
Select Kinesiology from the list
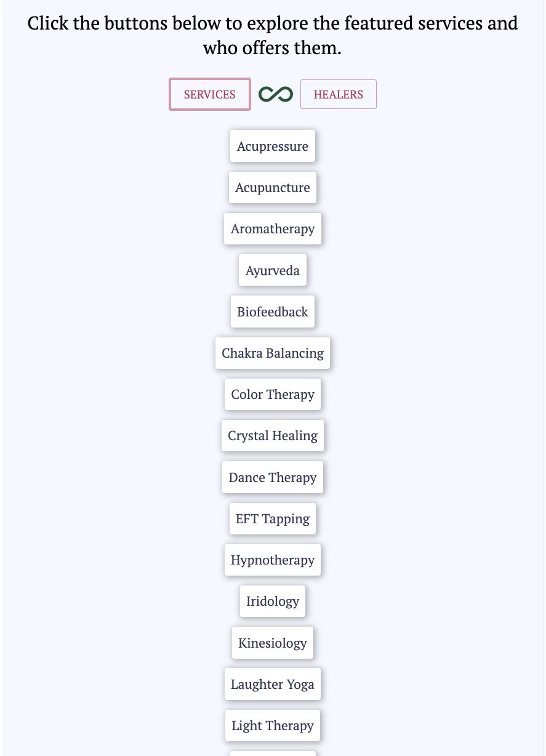272,643
